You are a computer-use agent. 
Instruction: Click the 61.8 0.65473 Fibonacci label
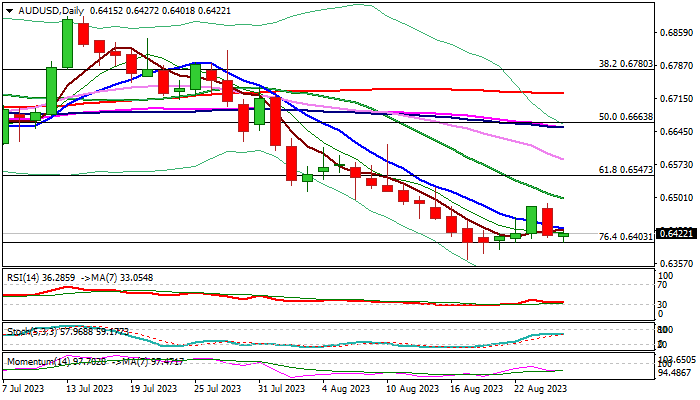coord(625,169)
